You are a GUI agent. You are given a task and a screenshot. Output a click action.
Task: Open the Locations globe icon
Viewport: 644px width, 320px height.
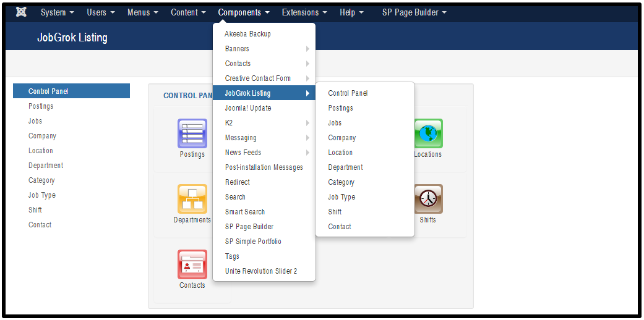click(x=428, y=133)
